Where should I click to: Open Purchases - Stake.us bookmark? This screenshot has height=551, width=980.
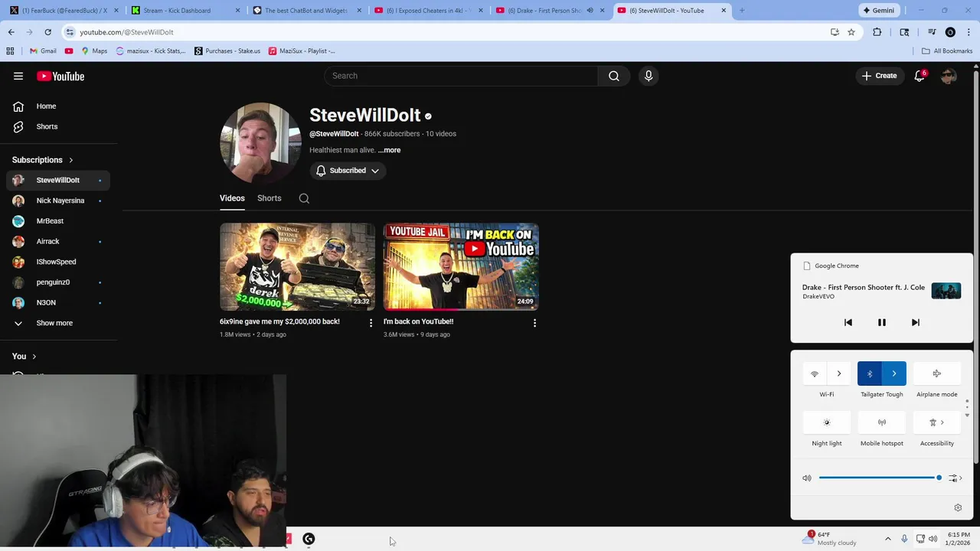click(x=227, y=51)
